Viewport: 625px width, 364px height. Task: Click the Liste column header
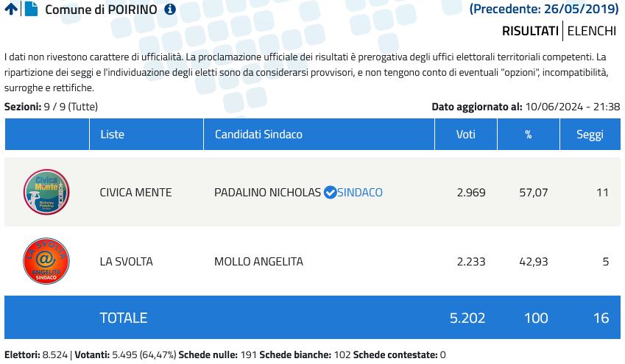click(x=112, y=135)
